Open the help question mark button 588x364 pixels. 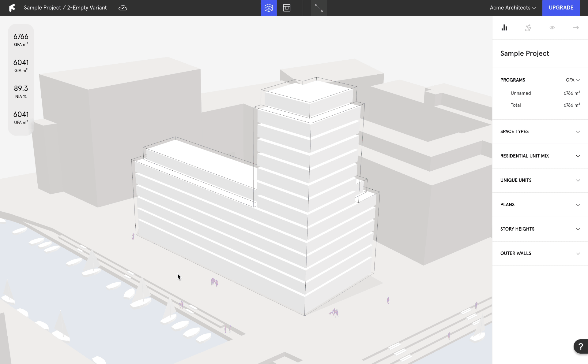point(580,346)
